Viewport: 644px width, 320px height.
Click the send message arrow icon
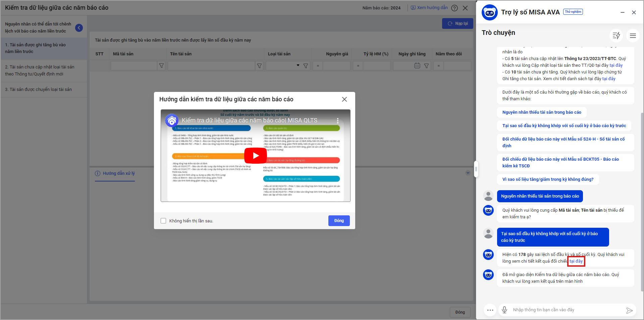629,310
